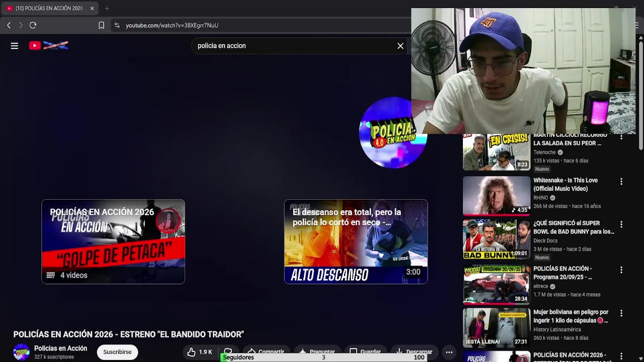This screenshot has height=362, width=644.
Task: Click the Suscribirse button
Action: click(x=117, y=352)
